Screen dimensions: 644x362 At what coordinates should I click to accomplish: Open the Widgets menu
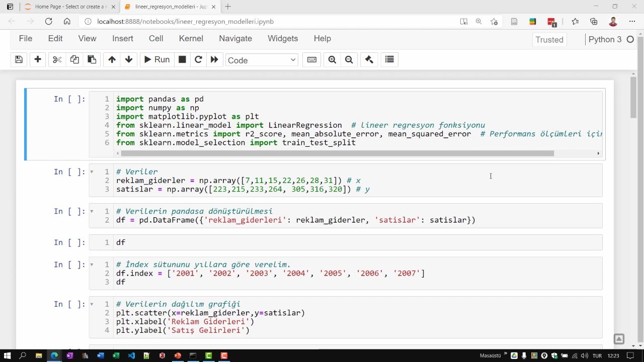[283, 38]
